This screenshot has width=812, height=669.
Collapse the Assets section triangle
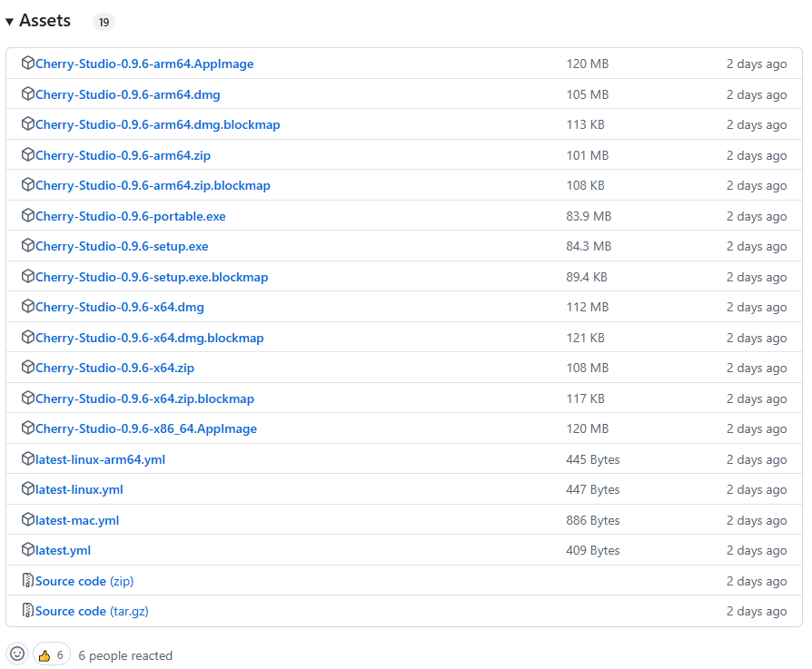[9, 22]
